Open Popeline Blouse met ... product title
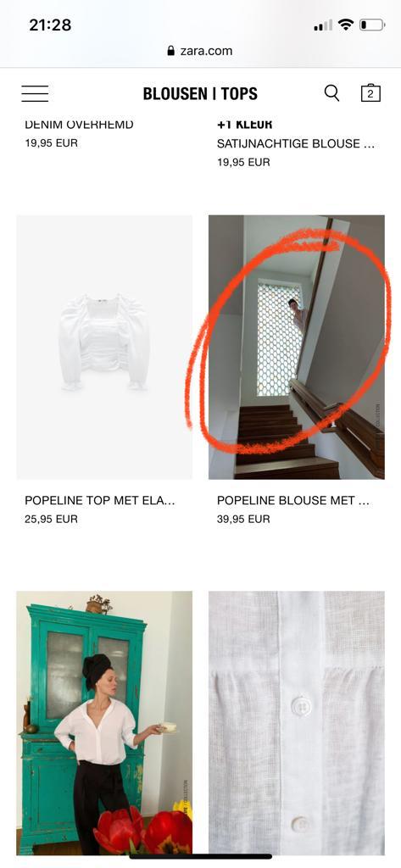The height and width of the screenshot is (868, 401). pyautogui.click(x=293, y=500)
